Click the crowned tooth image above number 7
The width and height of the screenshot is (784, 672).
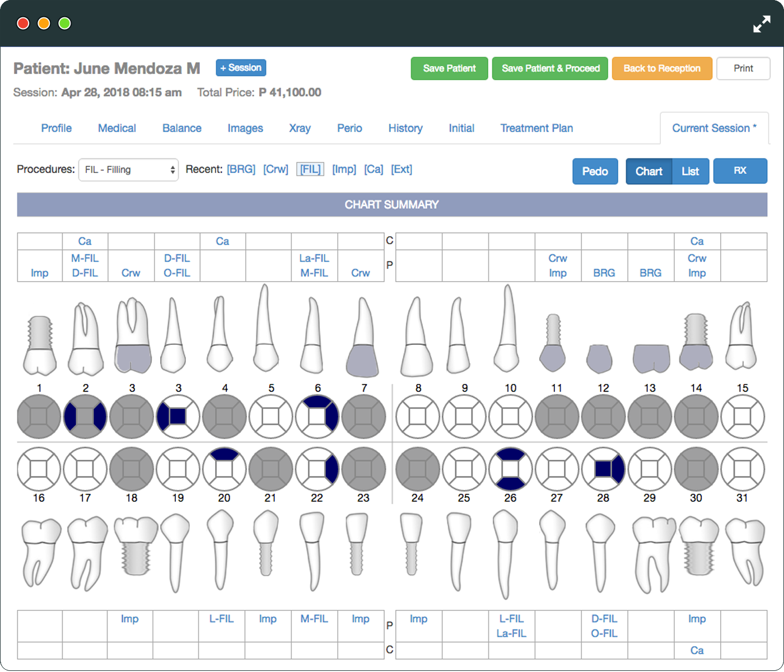[x=363, y=337]
